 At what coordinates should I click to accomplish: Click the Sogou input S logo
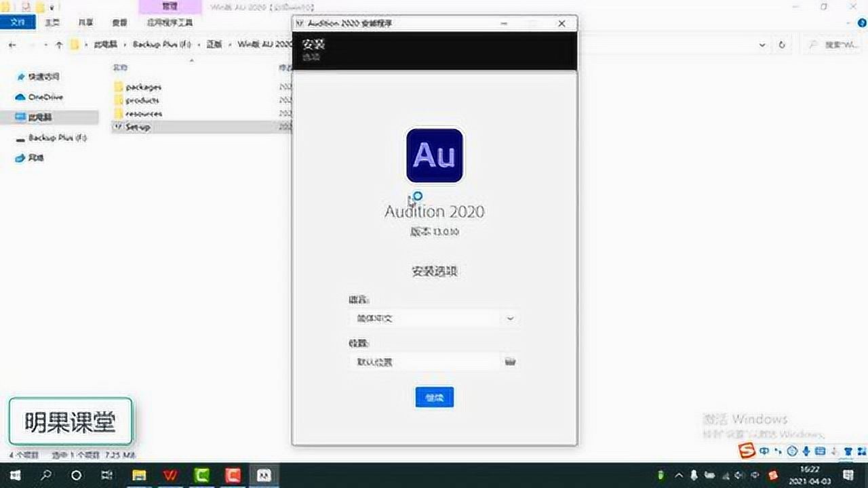click(747, 451)
